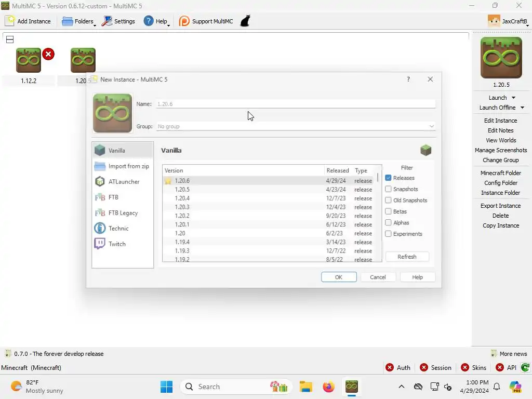Open the Folders toolbar menu
This screenshot has width=532, height=399.
tap(79, 21)
